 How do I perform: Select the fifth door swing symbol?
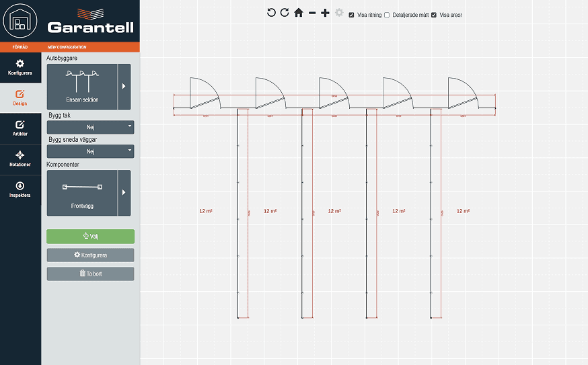point(463,93)
